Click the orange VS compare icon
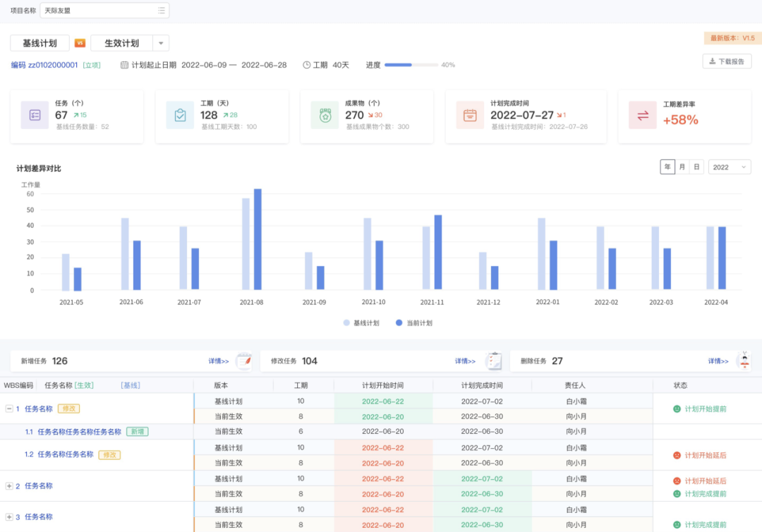 [x=80, y=43]
